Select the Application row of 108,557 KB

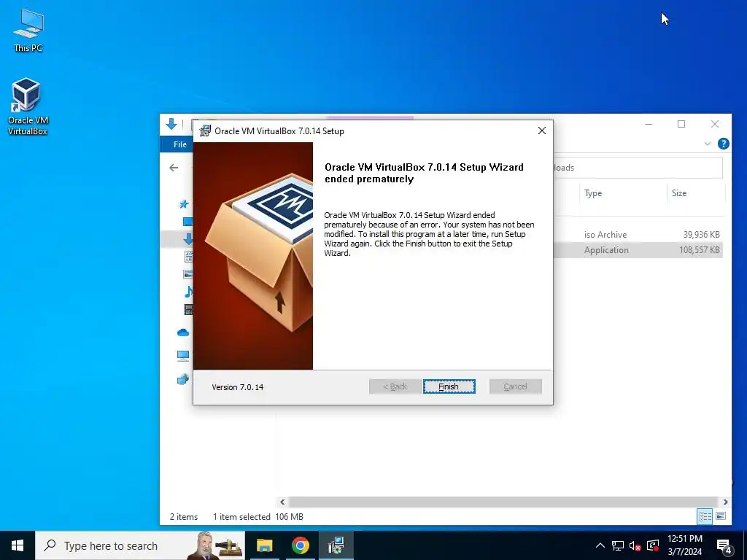click(x=638, y=250)
